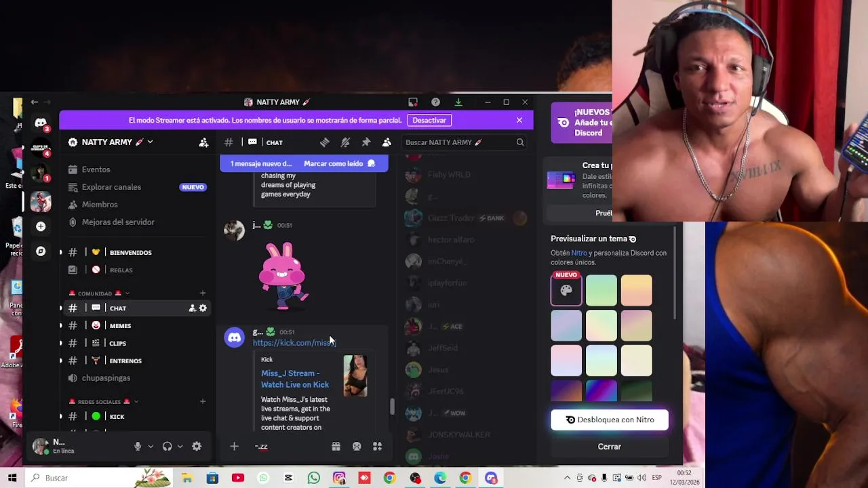Open user settings gear in user panel
868x488 pixels.
[197, 447]
